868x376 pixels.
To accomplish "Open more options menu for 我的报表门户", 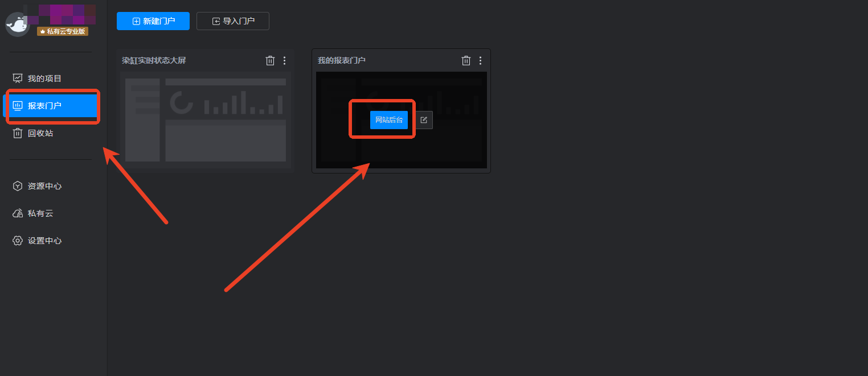I will 480,60.
